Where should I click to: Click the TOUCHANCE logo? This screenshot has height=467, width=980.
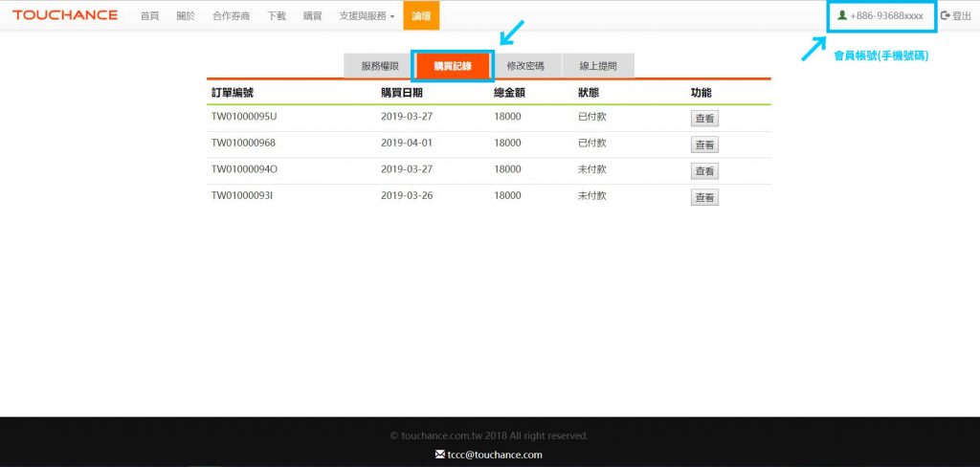[x=65, y=15]
